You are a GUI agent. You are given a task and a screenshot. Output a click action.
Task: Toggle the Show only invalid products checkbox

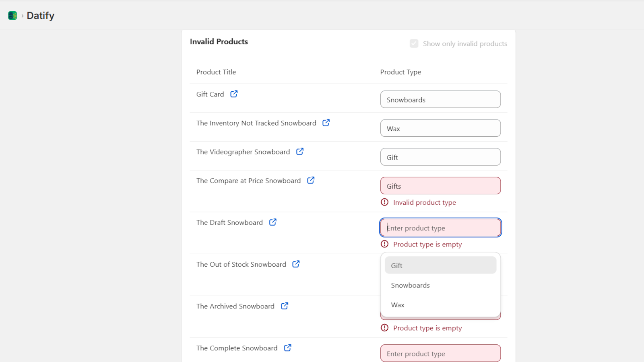pos(414,43)
